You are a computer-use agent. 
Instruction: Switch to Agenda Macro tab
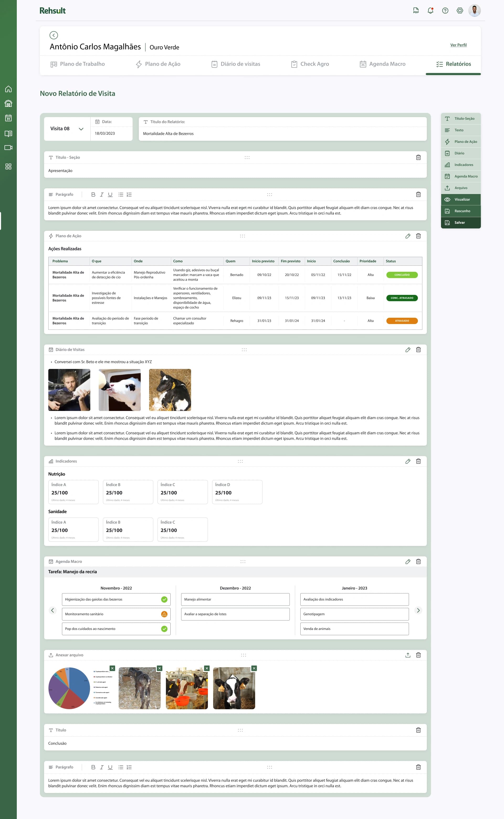[383, 64]
